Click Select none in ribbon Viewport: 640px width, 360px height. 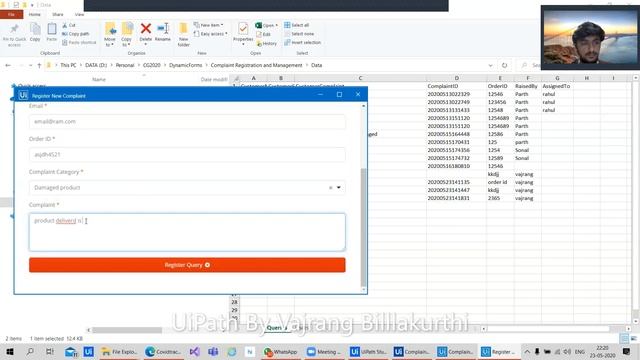coord(299,34)
